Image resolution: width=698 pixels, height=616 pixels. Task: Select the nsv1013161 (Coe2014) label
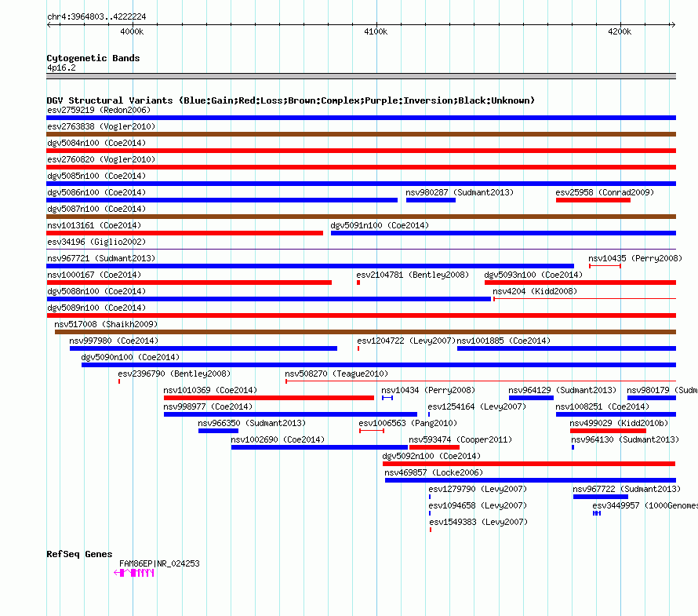94,225
